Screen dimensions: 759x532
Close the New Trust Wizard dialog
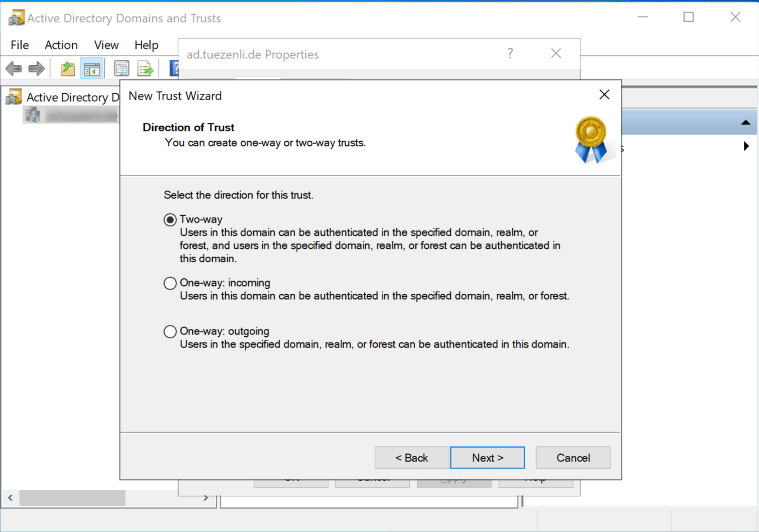pos(604,95)
